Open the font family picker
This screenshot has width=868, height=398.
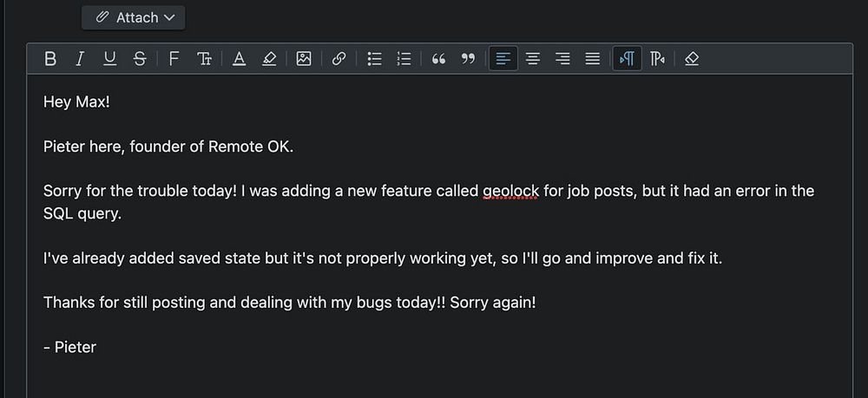[x=174, y=59]
